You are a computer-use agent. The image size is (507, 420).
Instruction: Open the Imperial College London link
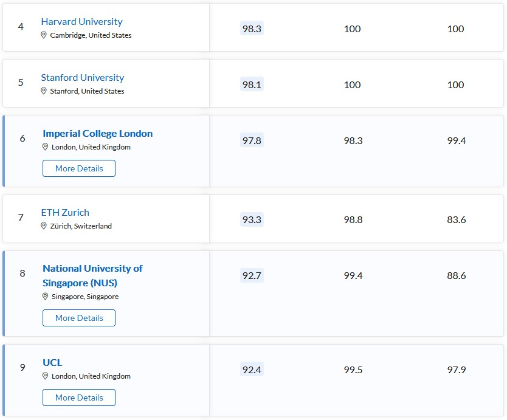click(x=98, y=134)
